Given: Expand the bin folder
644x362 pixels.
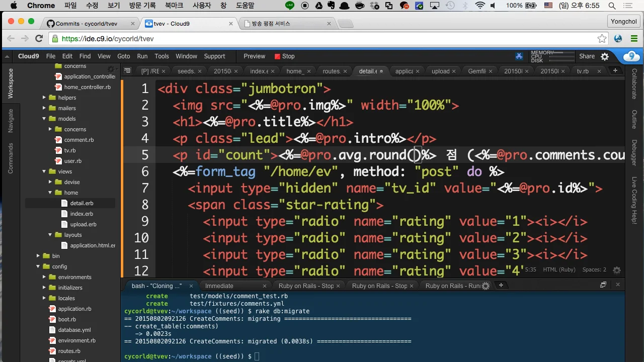Looking at the screenshot, I should [39, 256].
